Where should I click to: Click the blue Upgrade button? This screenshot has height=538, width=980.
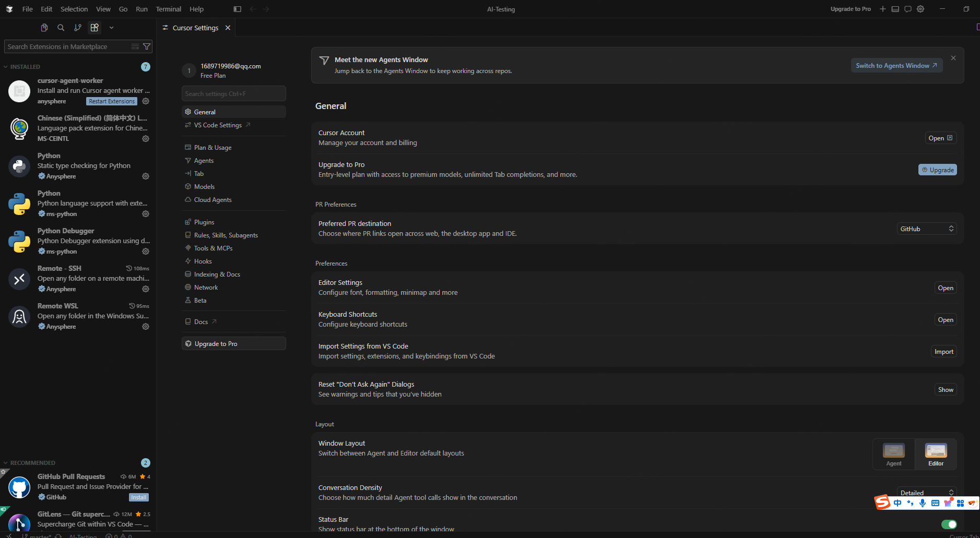point(938,170)
